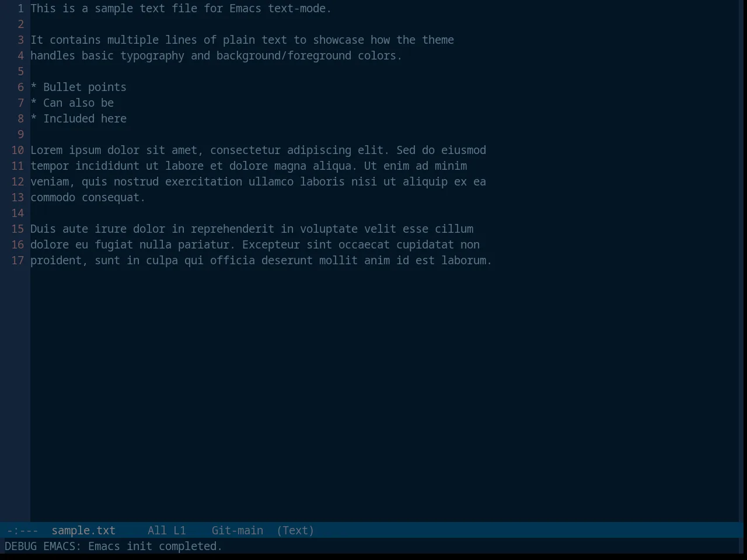Click the '* Bullet points' line
747x560 pixels.
pyautogui.click(x=78, y=87)
